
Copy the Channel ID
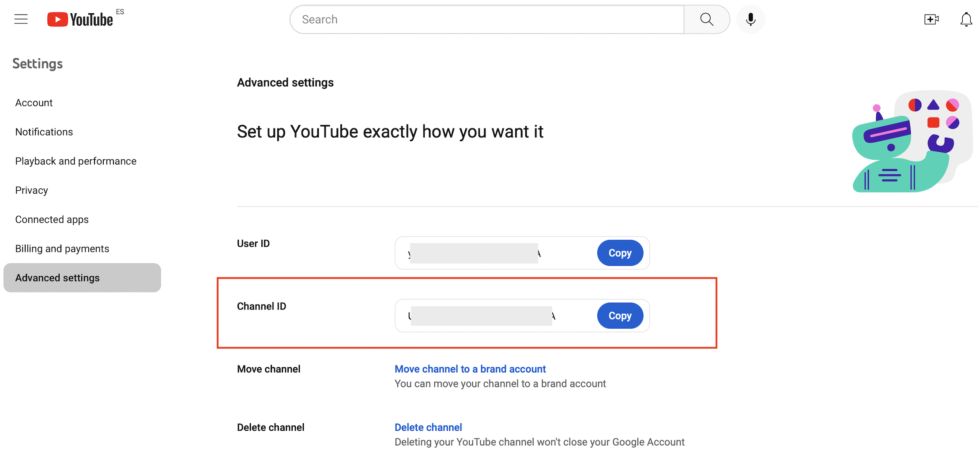[x=620, y=316]
